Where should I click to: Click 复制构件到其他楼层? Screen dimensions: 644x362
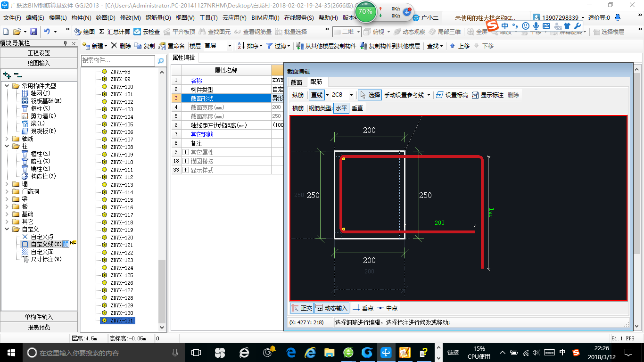point(390,46)
